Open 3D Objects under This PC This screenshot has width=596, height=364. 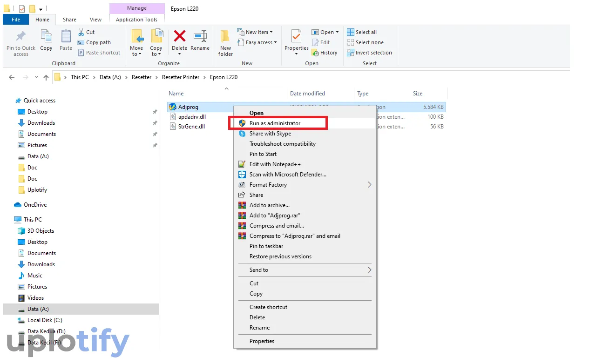[41, 231]
